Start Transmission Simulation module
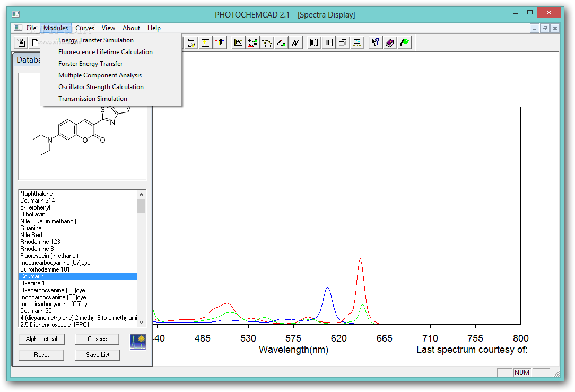Image resolution: width=575 pixels, height=392 pixels. point(111,99)
